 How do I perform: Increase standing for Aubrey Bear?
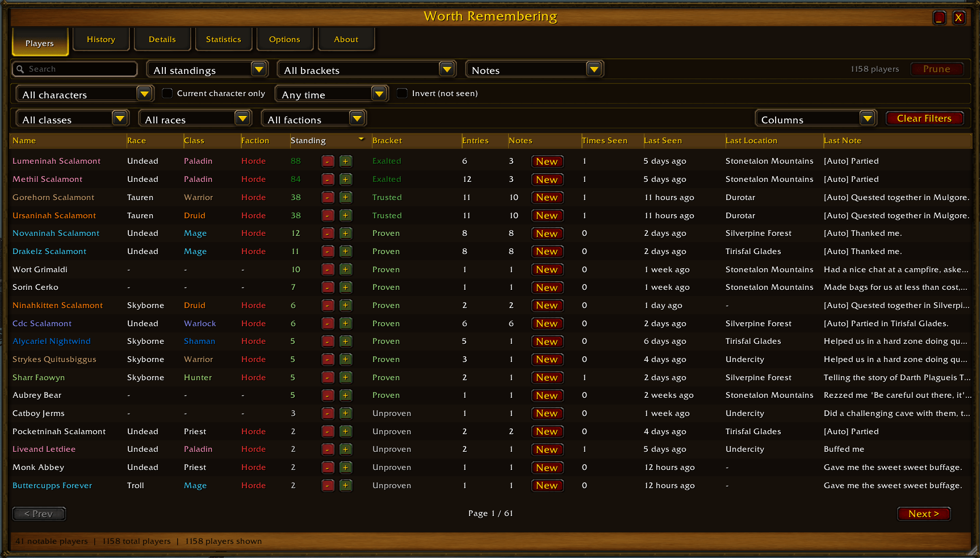345,395
